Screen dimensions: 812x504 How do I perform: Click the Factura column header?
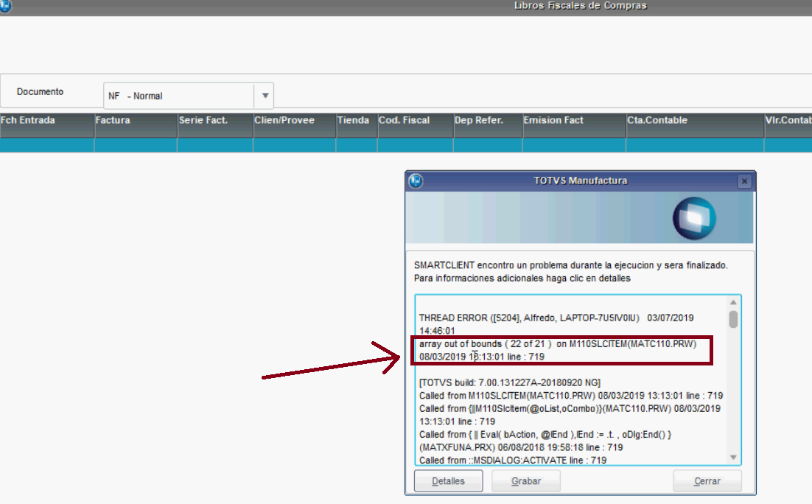pyautogui.click(x=136, y=125)
